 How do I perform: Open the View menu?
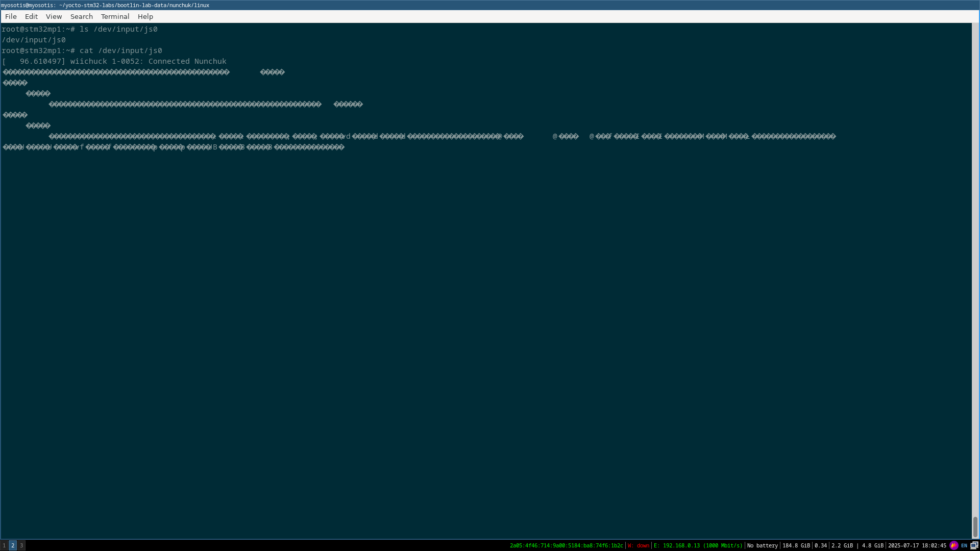[x=54, y=16]
